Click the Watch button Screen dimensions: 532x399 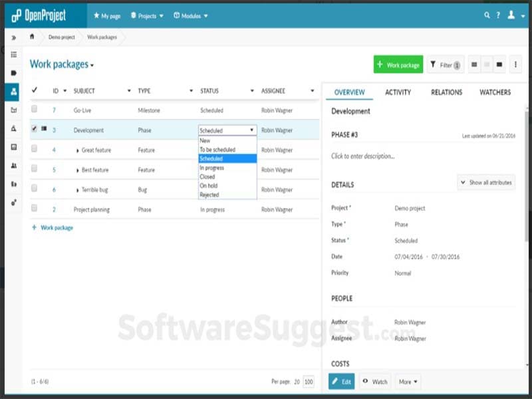pos(375,382)
